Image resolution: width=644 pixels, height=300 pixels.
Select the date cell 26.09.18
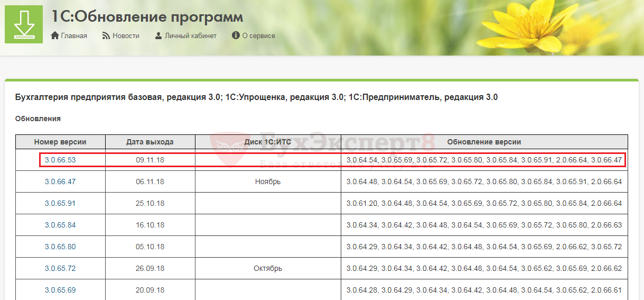(150, 268)
